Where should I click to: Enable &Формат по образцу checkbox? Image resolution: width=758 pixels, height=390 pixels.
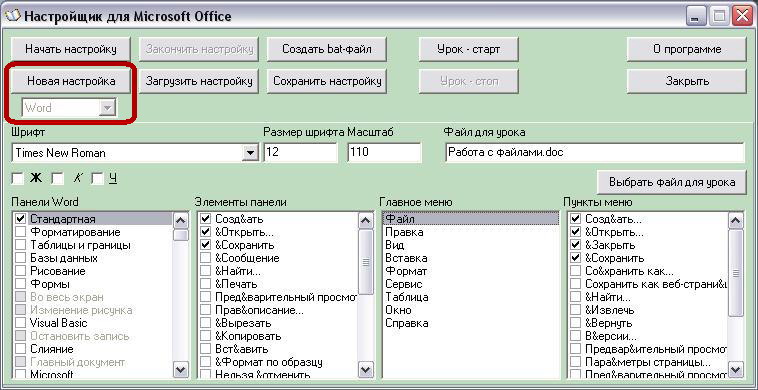click(x=206, y=362)
